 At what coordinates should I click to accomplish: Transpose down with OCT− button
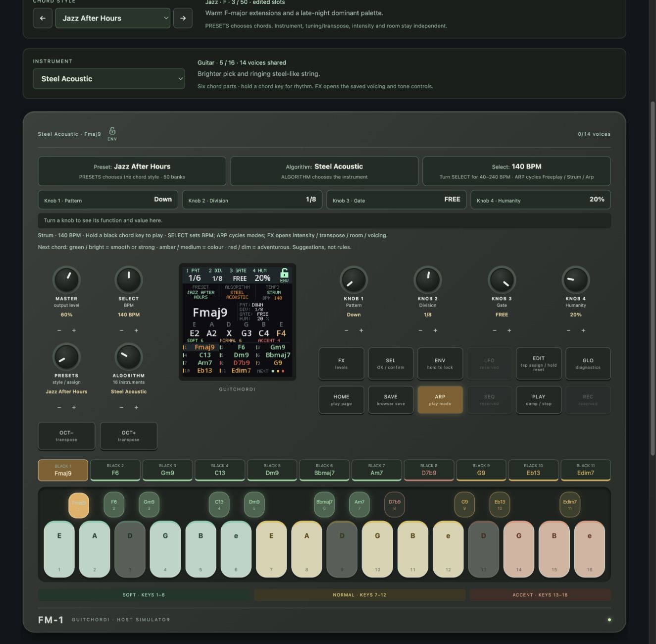66,436
